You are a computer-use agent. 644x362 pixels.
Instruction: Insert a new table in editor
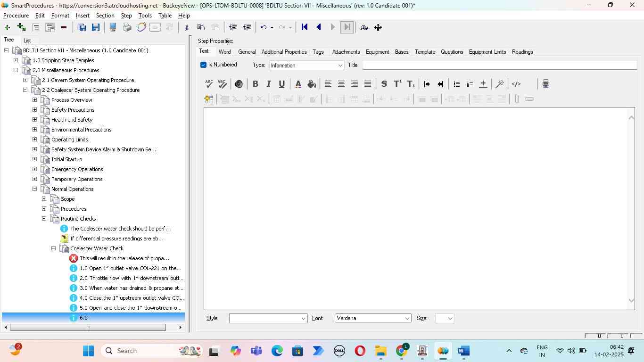click(x=209, y=99)
